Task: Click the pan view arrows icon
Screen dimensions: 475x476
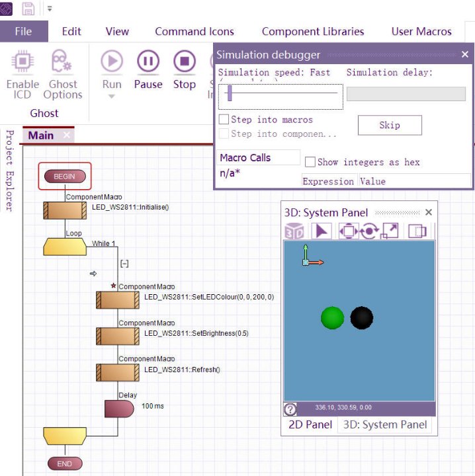Action: 347,231
